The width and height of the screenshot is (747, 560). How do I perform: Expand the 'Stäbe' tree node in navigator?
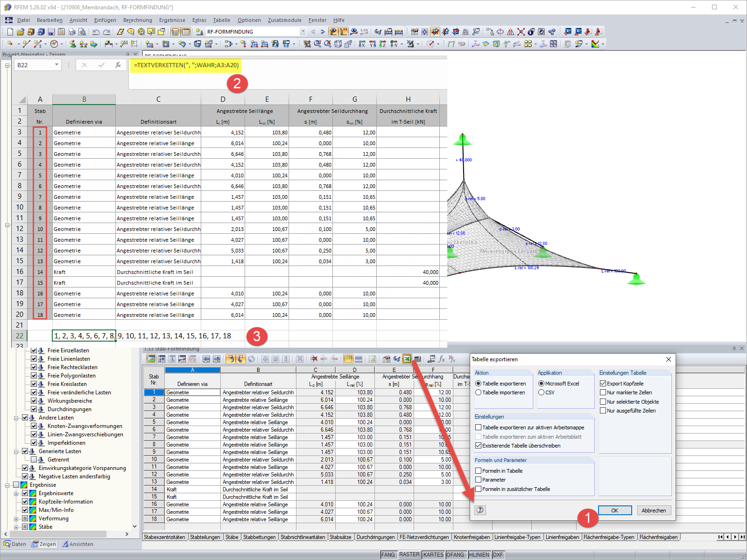click(x=16, y=527)
